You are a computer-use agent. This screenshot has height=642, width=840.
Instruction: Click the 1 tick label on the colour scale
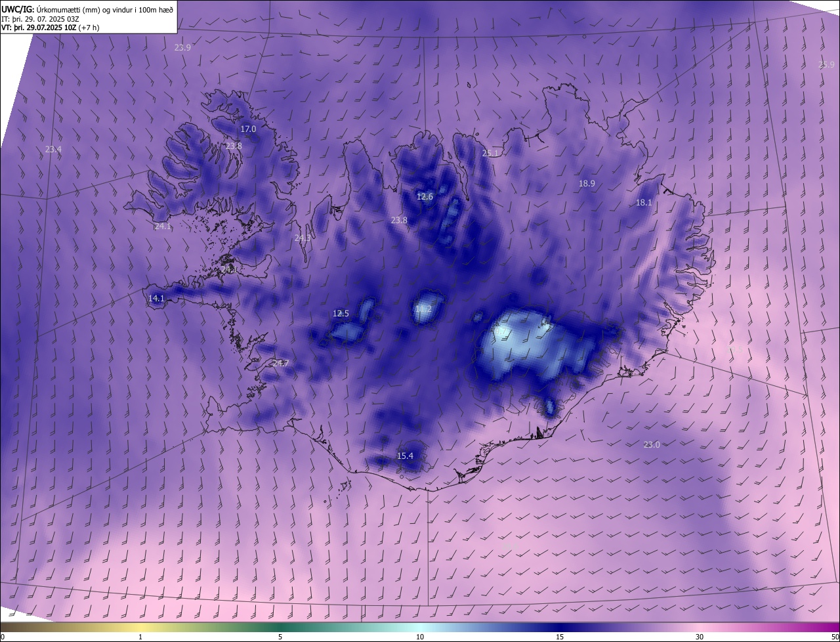point(140,637)
